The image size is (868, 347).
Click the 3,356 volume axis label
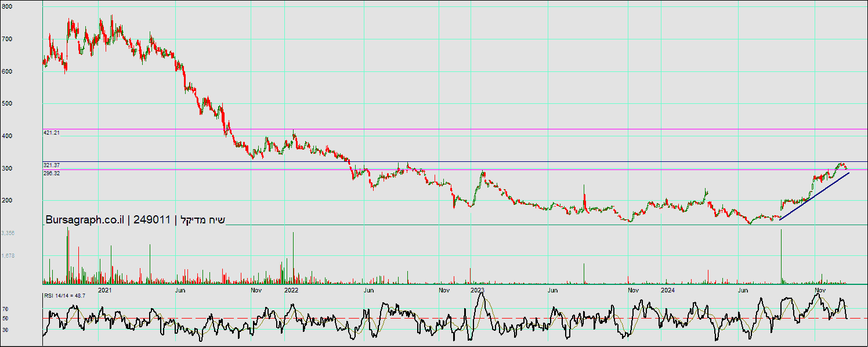coord(8,233)
